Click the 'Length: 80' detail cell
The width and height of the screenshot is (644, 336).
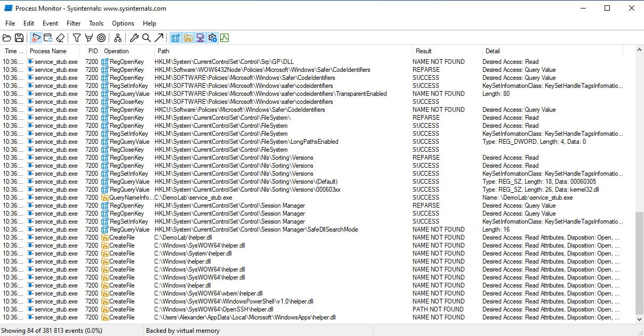(496, 94)
